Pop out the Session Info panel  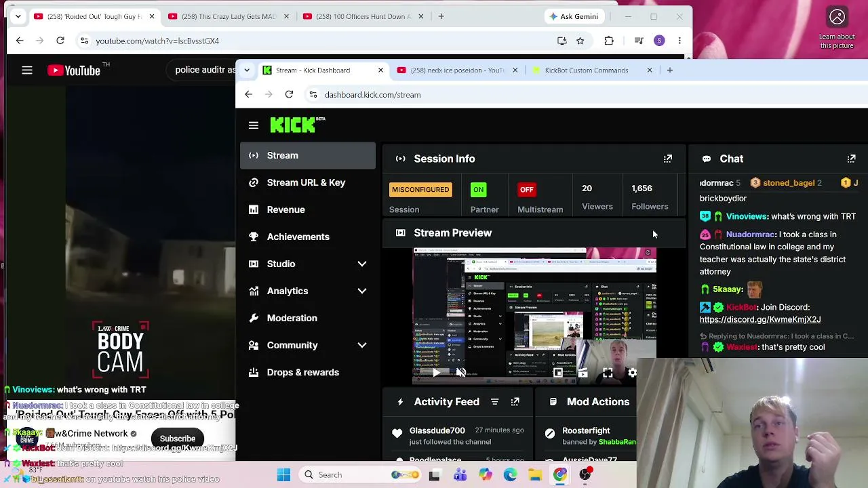click(668, 159)
